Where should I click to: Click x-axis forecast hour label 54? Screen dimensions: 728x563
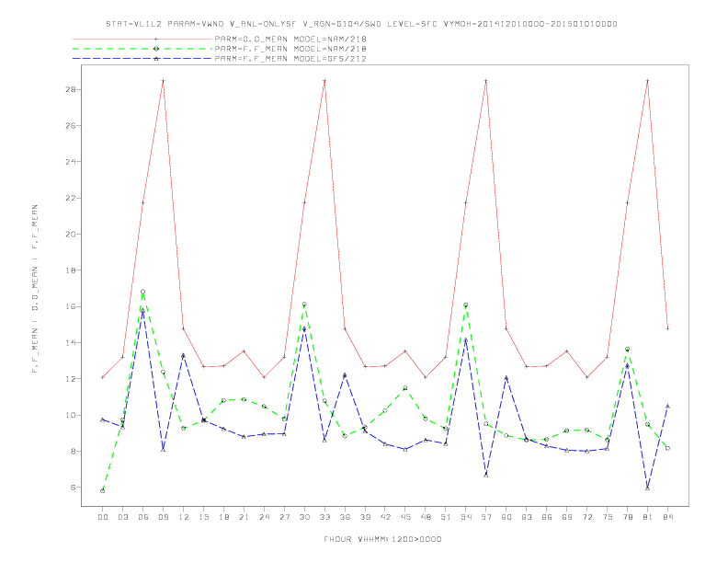coord(466,517)
